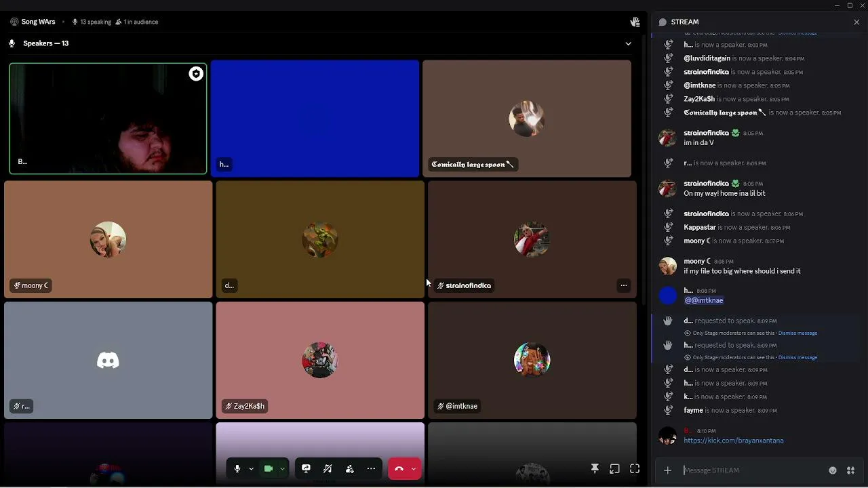Click @luvdiditagain in the speaker notification
Screen dimensions: 868x488
pos(707,58)
